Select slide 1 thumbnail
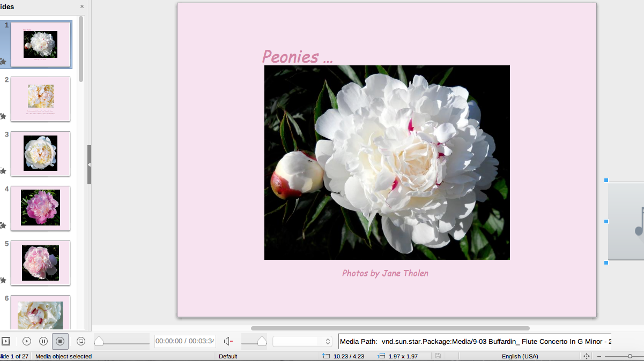The image size is (644, 361). coord(41,44)
